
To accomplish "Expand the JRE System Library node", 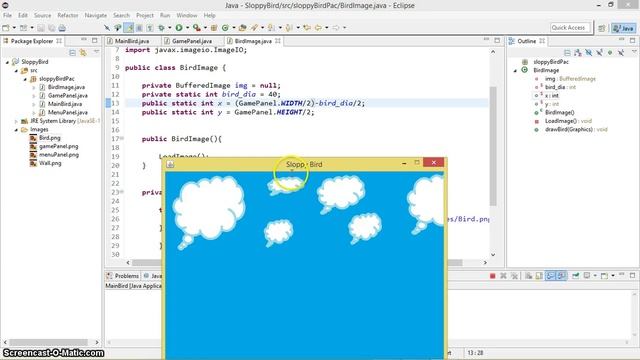I will pos(16,121).
